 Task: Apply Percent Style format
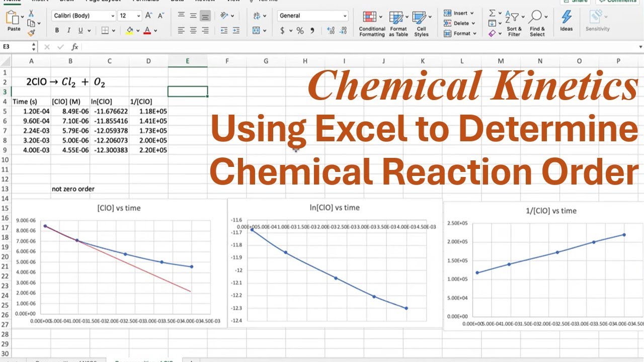tap(300, 31)
